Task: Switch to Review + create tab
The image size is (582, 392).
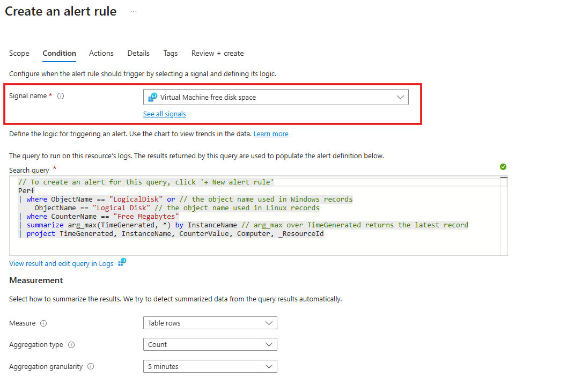Action: 217,54
